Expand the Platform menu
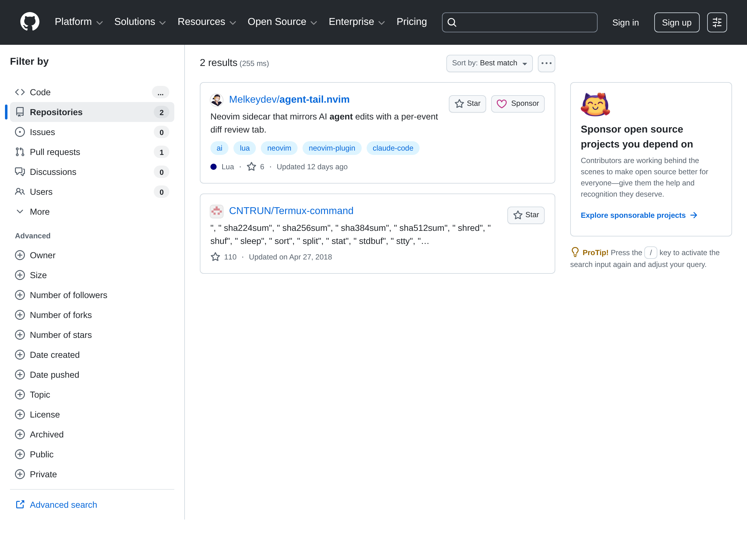The width and height of the screenshot is (747, 560). pyautogui.click(x=79, y=22)
